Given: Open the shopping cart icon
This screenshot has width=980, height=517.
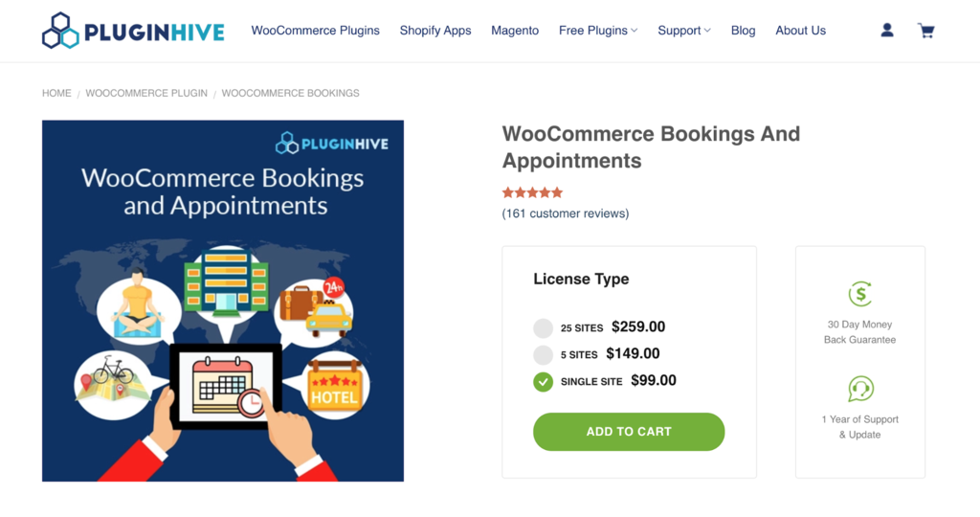Looking at the screenshot, I should [x=925, y=31].
